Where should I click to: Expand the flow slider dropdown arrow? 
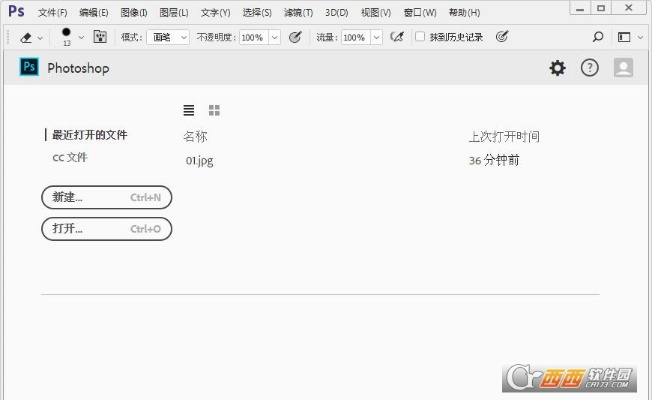[376, 37]
